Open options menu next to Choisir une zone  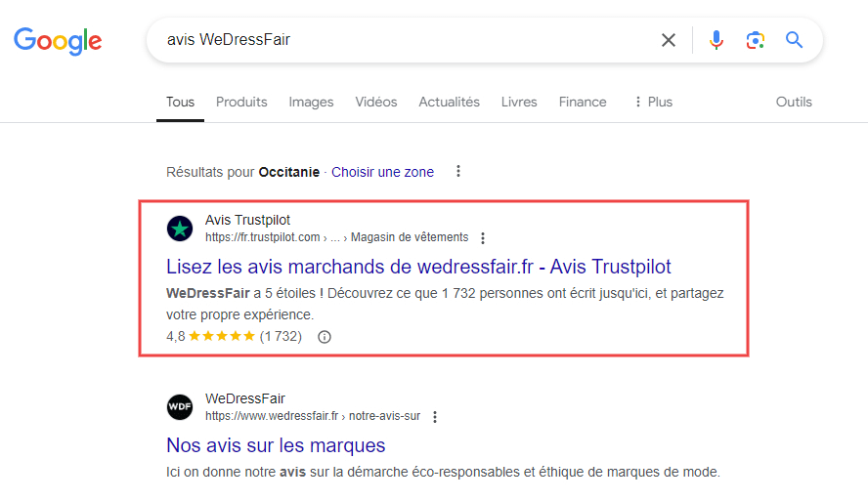pos(457,172)
